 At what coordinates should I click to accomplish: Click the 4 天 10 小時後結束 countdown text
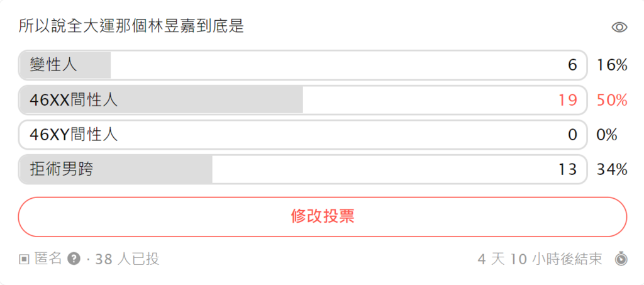coord(540,259)
